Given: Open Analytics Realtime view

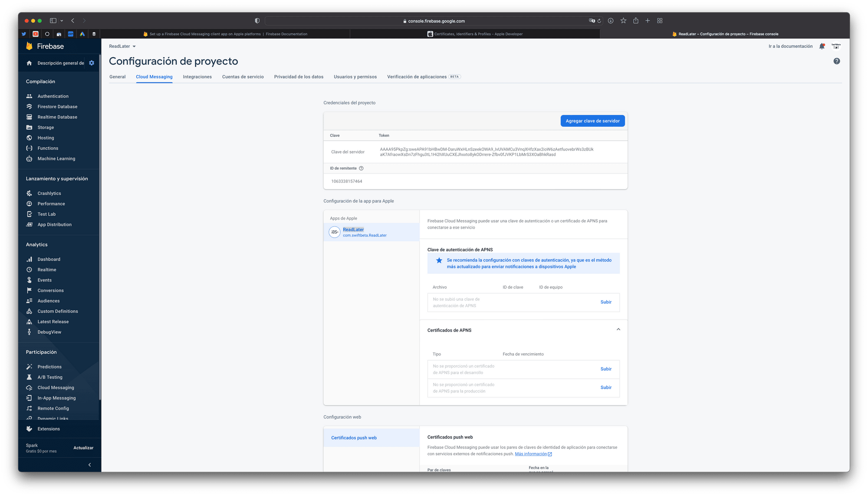Looking at the screenshot, I should click(47, 270).
